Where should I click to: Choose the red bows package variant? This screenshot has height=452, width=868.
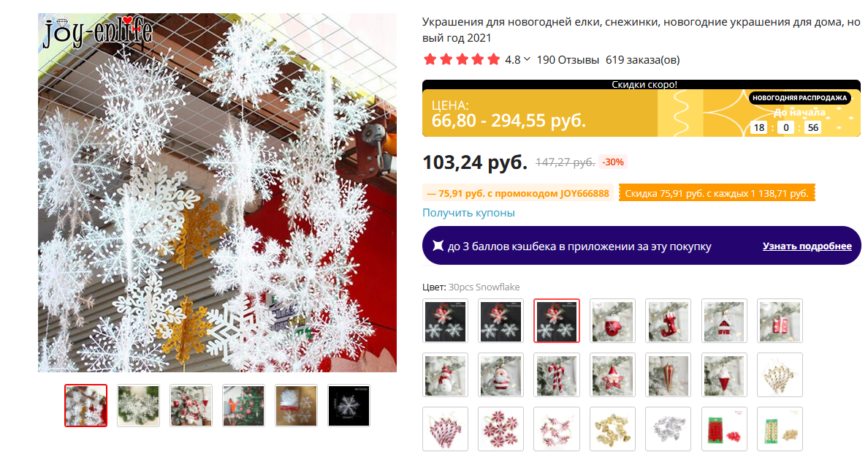[x=724, y=429]
